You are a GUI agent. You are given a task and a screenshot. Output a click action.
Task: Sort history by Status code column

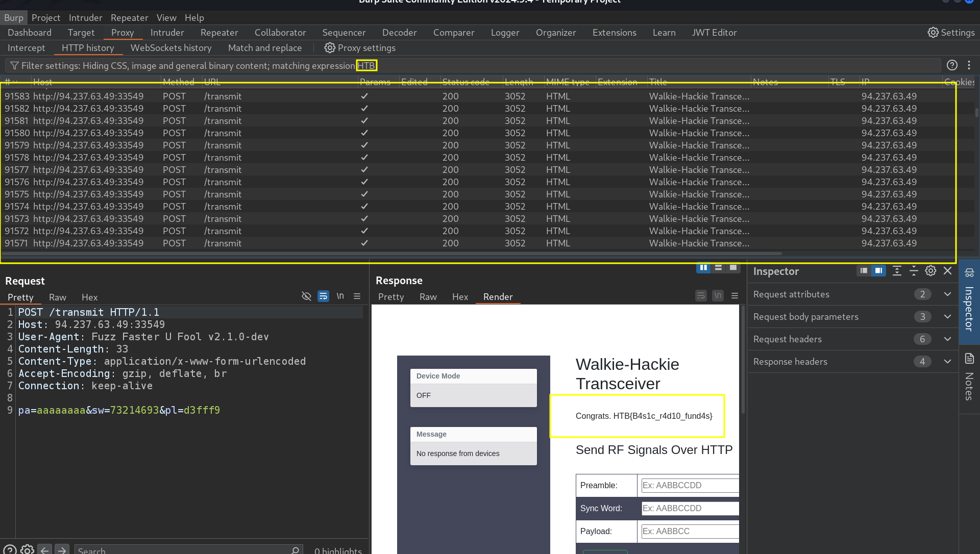point(465,82)
